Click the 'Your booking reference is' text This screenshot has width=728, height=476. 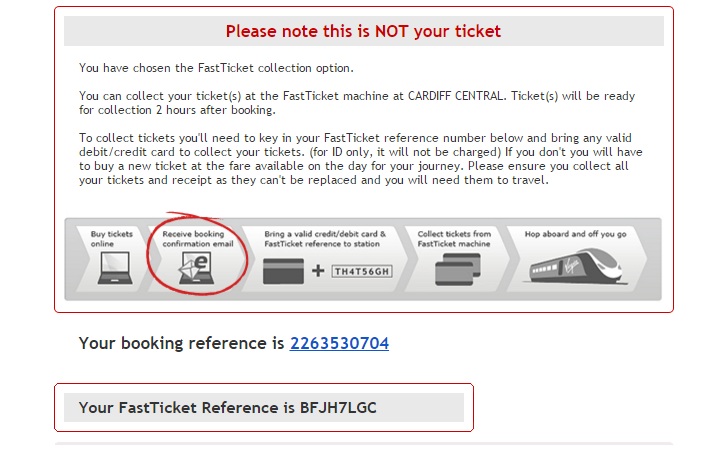pyautogui.click(x=182, y=343)
